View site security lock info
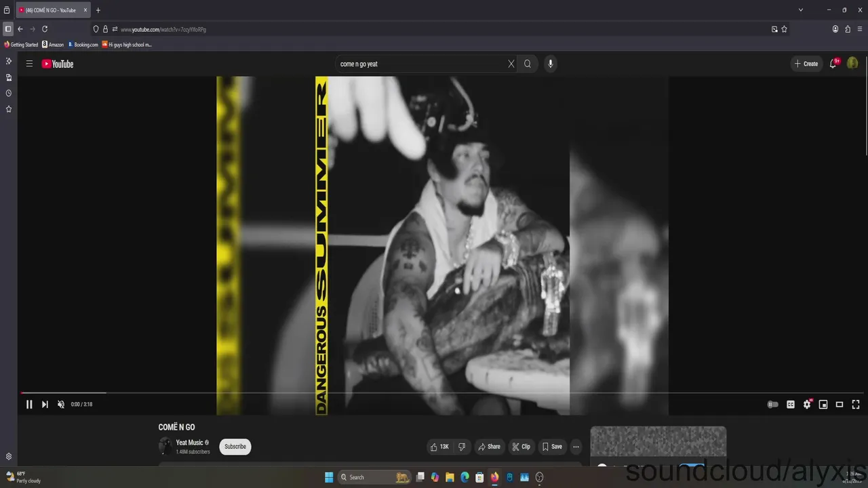The width and height of the screenshot is (868, 488). click(105, 29)
